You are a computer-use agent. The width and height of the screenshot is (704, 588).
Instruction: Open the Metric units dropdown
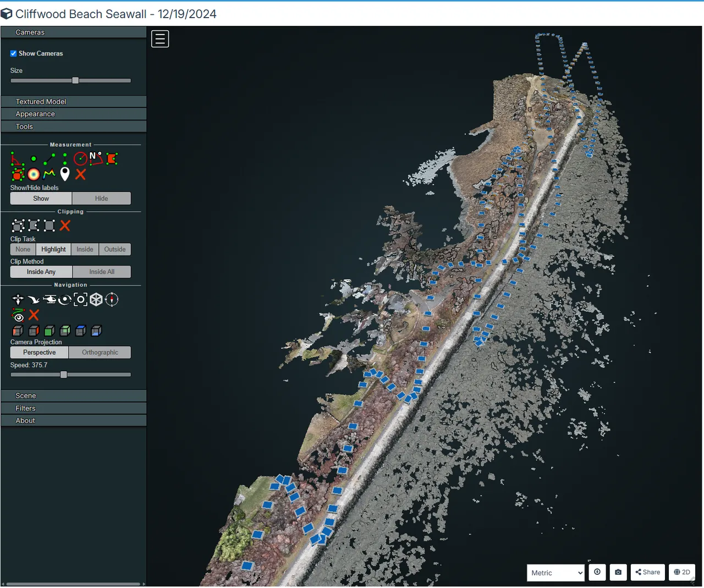pos(555,573)
